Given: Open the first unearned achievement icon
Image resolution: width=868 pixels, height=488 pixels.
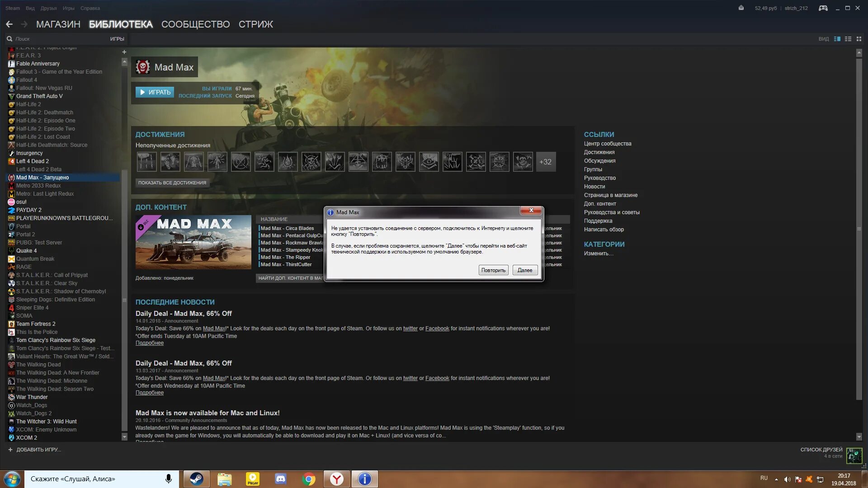Looking at the screenshot, I should pyautogui.click(x=146, y=162).
